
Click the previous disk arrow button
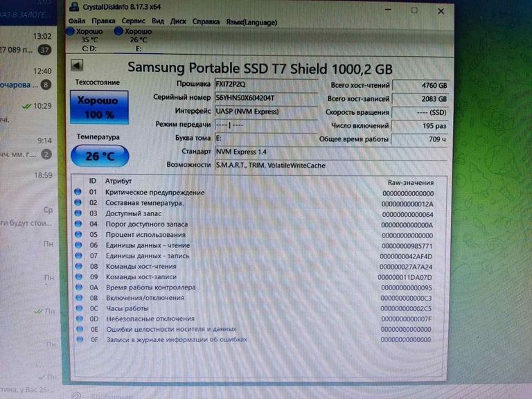point(77,65)
